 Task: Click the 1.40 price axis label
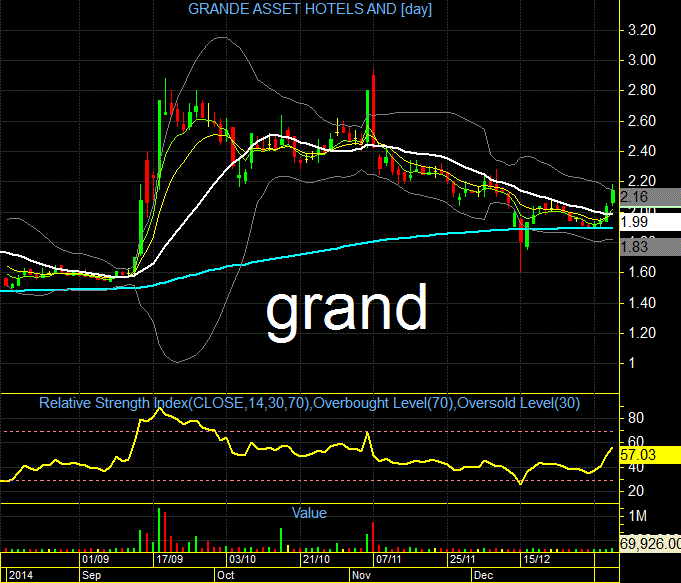[641, 302]
